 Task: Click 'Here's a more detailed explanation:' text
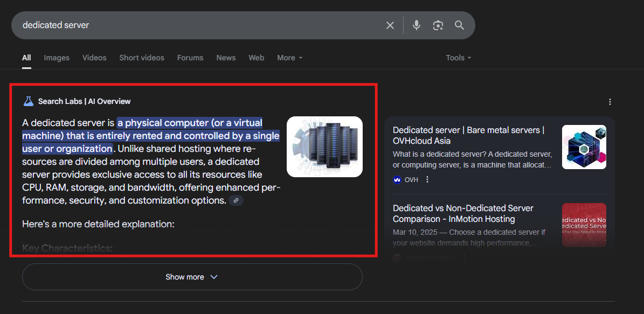tap(99, 224)
